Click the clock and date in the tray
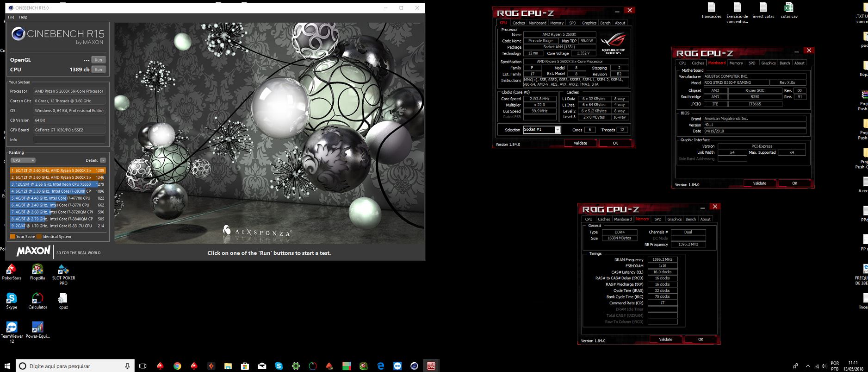 pos(853,366)
